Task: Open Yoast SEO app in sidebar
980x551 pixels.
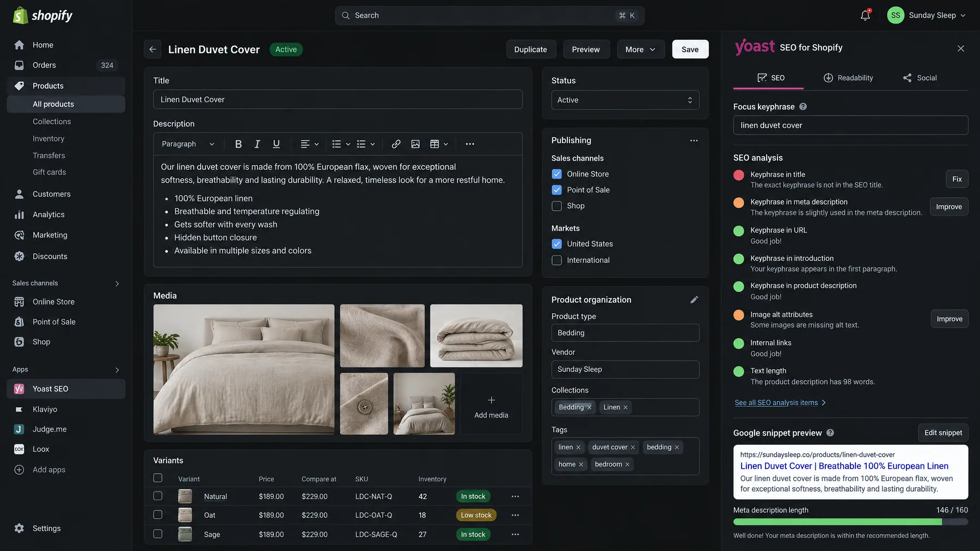Action: tap(66, 389)
